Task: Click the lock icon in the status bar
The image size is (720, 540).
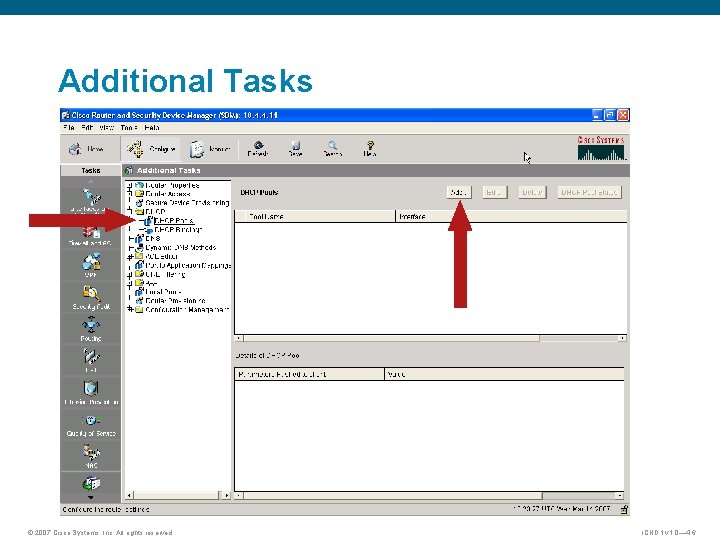Action: point(624,509)
